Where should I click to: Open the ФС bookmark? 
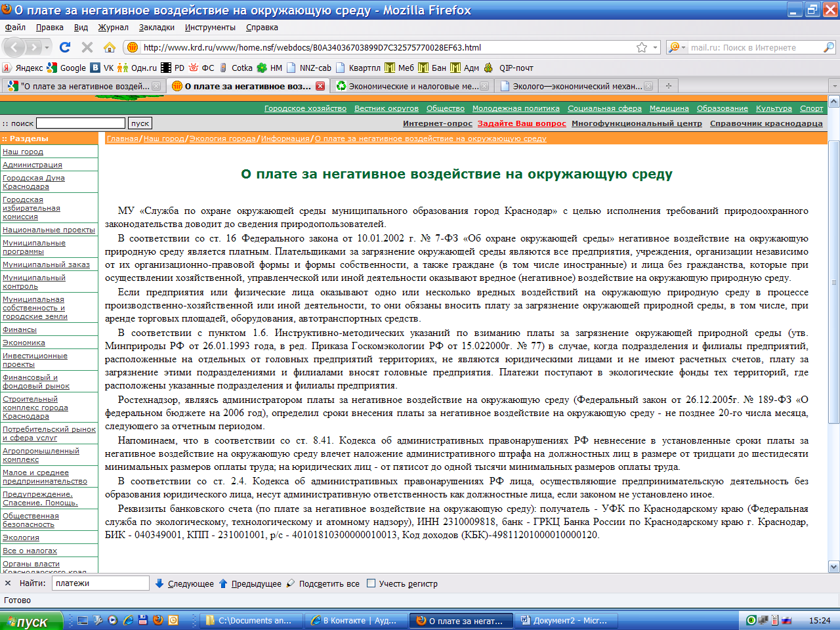(202, 68)
